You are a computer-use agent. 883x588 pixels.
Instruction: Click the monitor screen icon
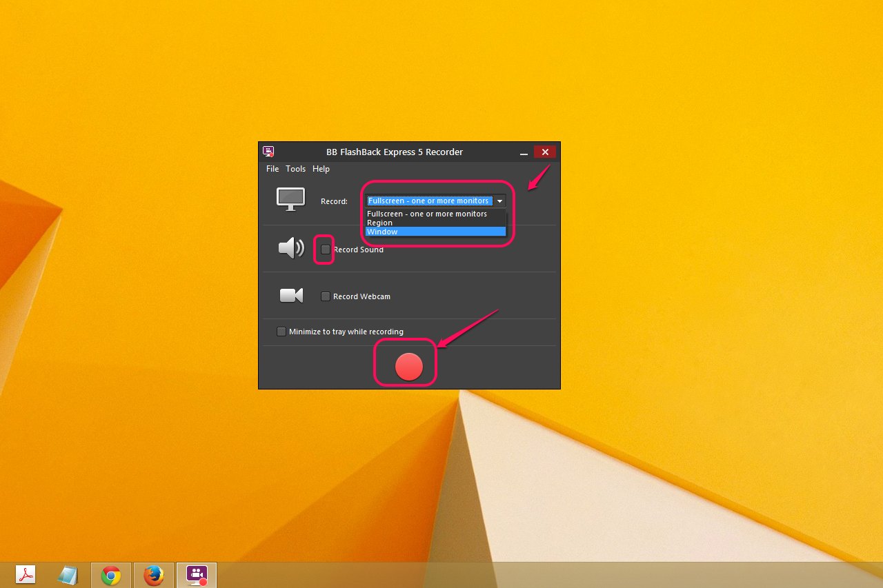pos(290,199)
